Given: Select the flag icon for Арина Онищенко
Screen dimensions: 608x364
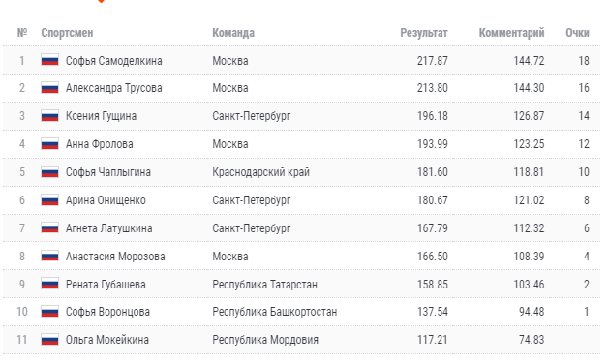Looking at the screenshot, I should [50, 200].
